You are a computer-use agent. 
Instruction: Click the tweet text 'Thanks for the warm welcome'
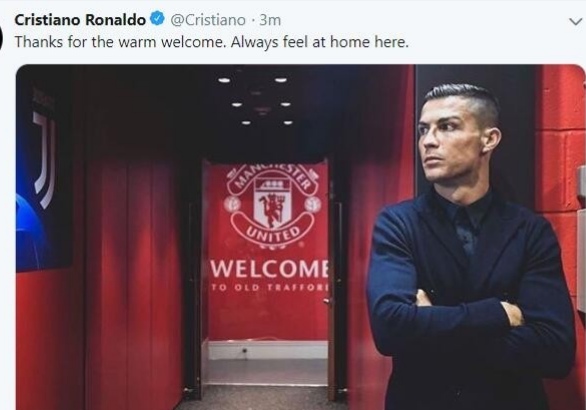coord(120,42)
